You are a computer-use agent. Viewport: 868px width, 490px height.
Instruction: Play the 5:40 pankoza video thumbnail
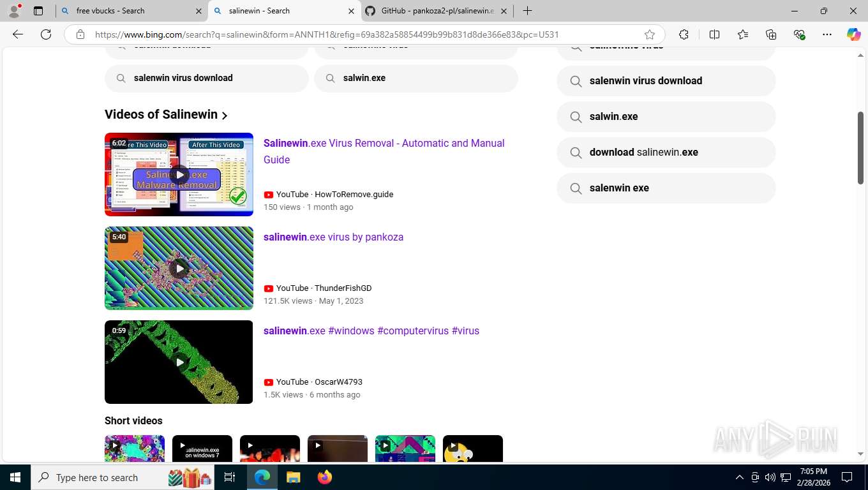tap(179, 268)
